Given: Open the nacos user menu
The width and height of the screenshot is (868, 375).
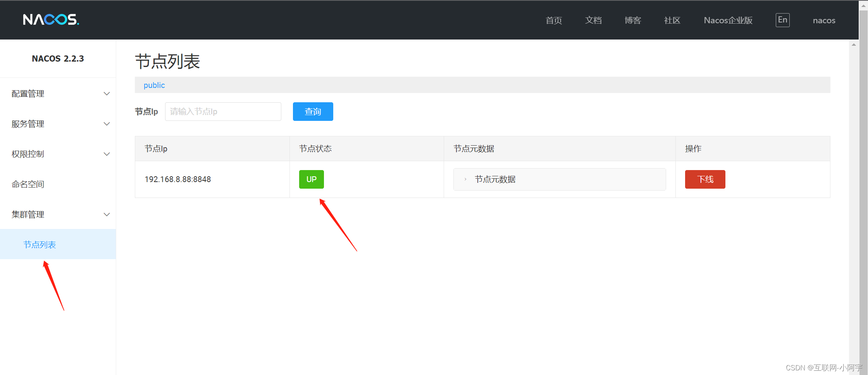Looking at the screenshot, I should (x=824, y=20).
